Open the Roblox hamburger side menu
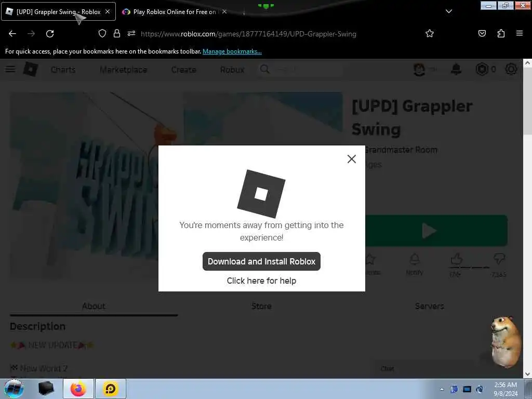Viewport: 532px width, 399px height. [x=10, y=69]
